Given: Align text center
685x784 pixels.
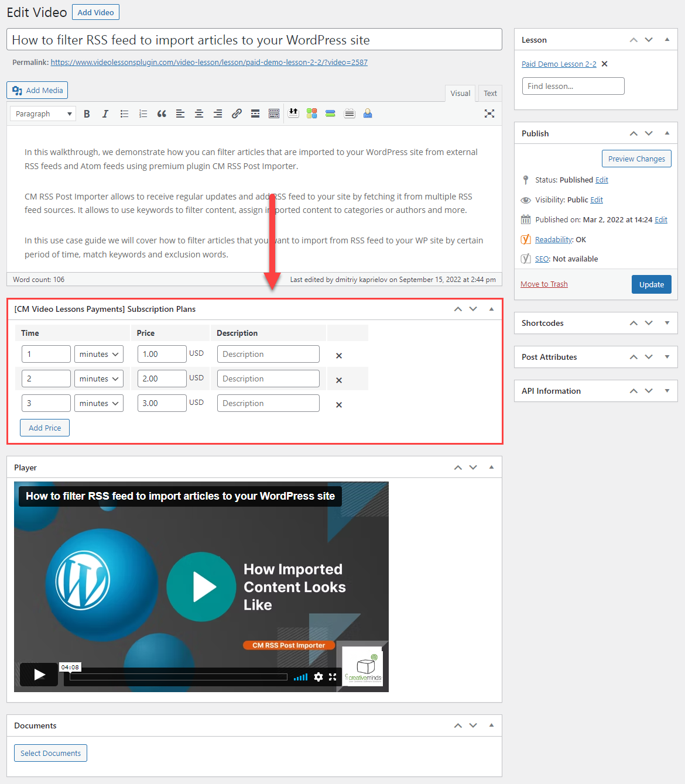Looking at the screenshot, I should pos(199,114).
